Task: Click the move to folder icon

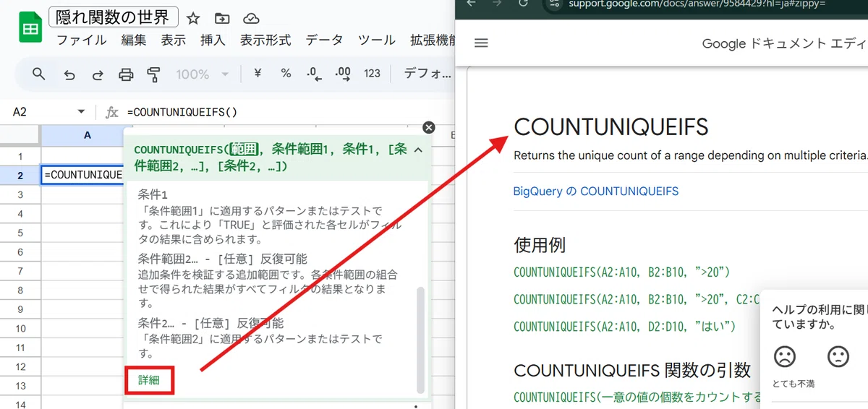Action: [x=222, y=18]
